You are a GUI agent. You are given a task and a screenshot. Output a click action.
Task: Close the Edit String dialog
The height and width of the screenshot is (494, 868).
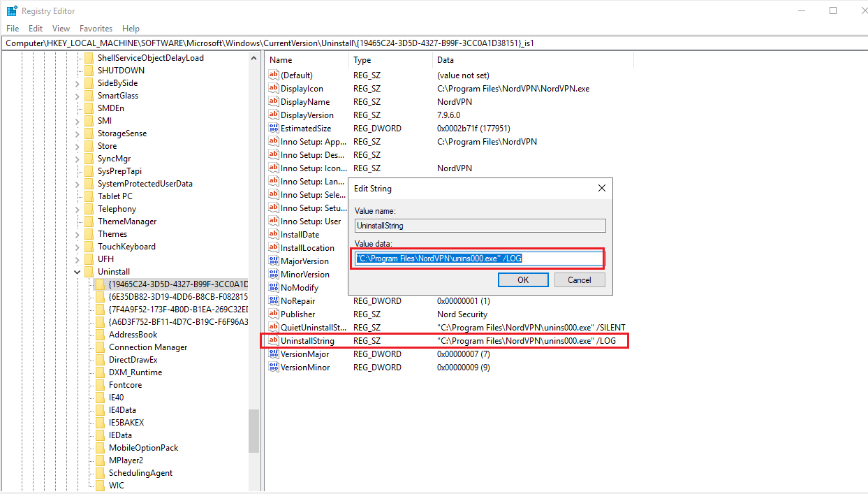[602, 188]
